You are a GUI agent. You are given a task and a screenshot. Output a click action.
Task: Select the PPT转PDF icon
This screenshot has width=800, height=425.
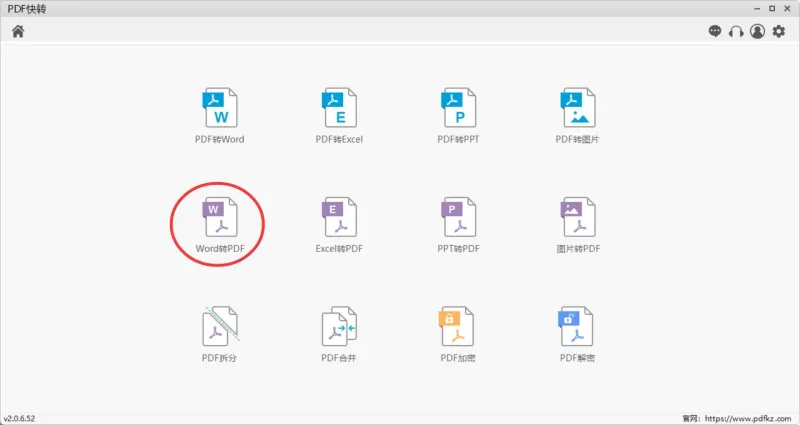tap(458, 217)
